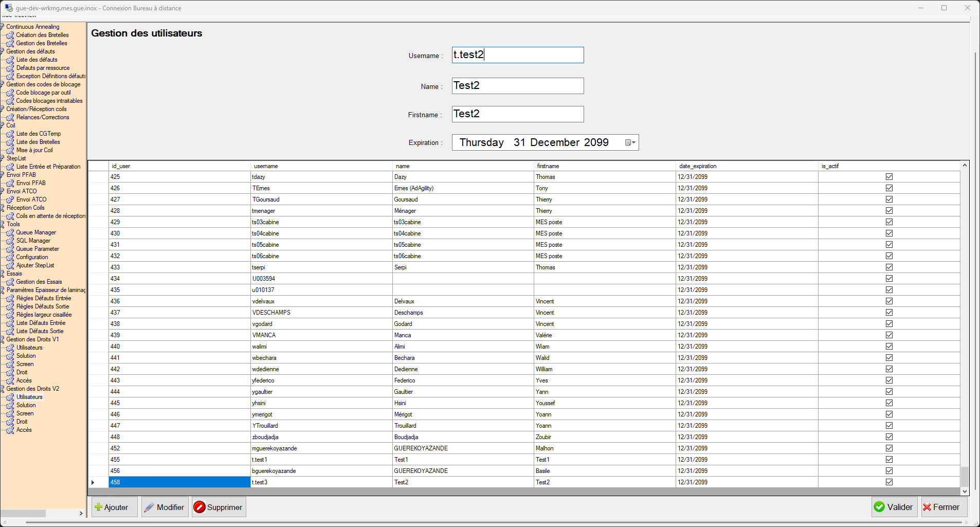Uncheck is_actif for user tdazy

(889, 177)
